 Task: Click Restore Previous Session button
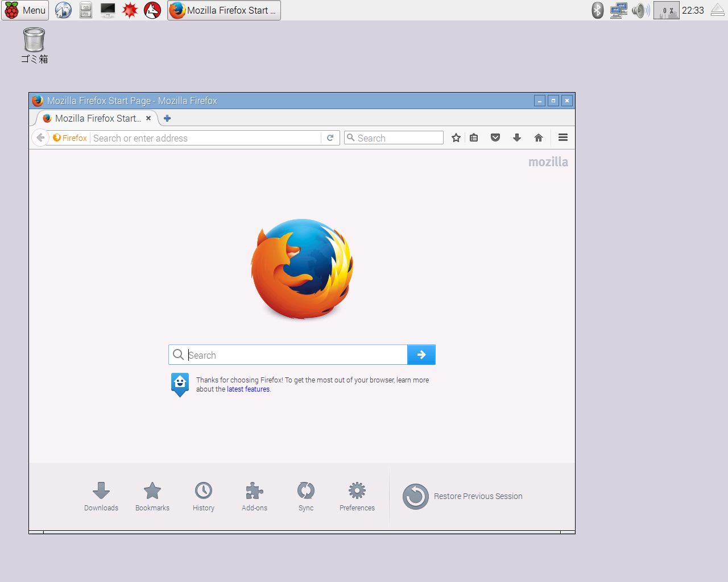click(462, 496)
